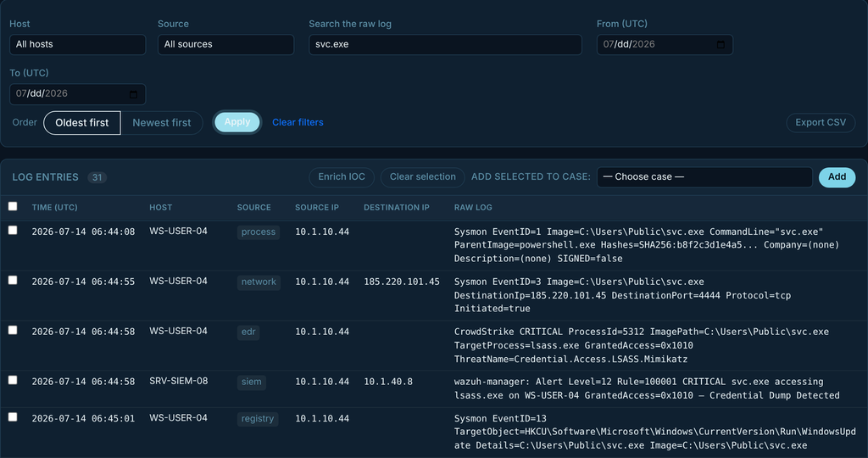Add selected entries to case
868x458 pixels.
click(x=837, y=177)
